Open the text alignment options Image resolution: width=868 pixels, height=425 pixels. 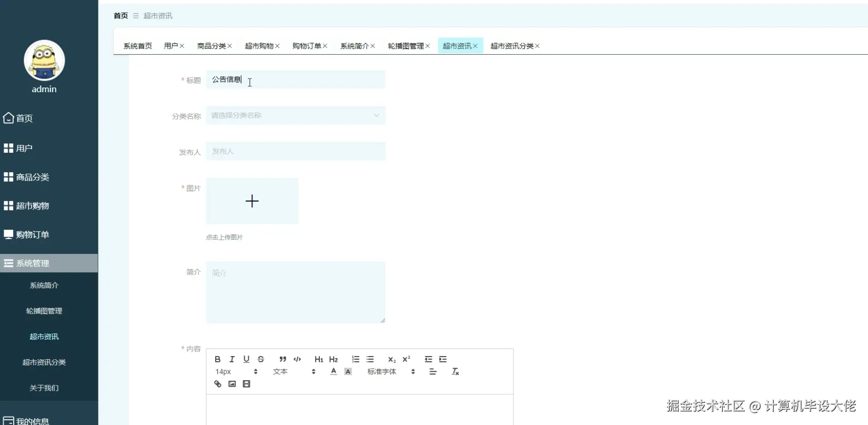[x=433, y=371]
